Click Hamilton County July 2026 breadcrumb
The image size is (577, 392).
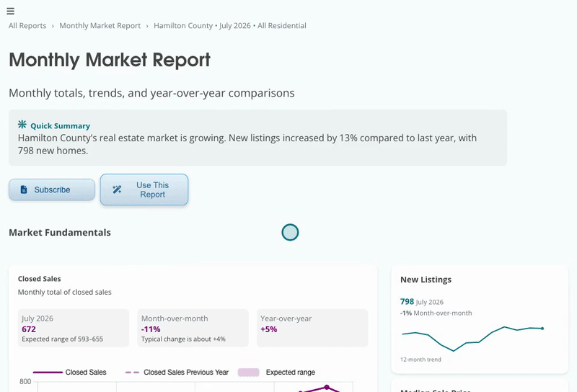pos(230,26)
